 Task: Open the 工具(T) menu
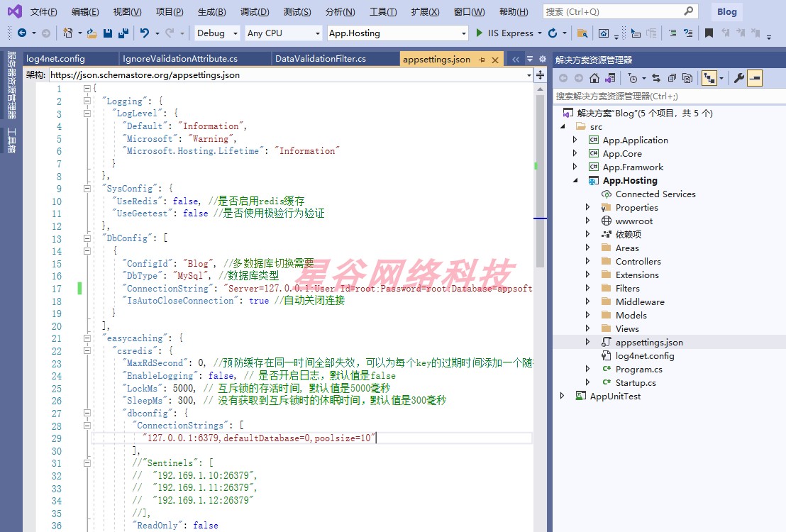coord(383,11)
